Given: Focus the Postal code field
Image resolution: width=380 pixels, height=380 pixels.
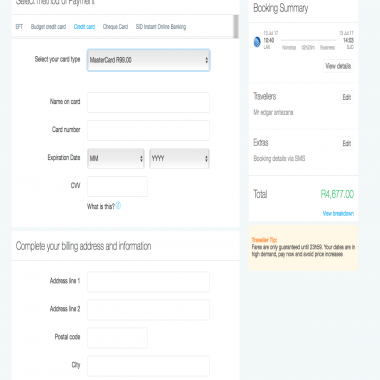Looking at the screenshot, I should point(117,338).
